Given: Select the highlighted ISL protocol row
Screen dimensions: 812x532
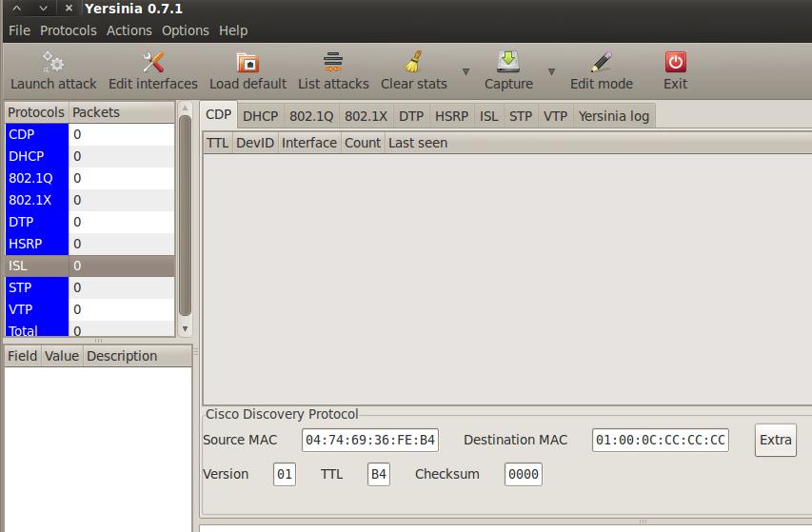Looking at the screenshot, I should (89, 266).
